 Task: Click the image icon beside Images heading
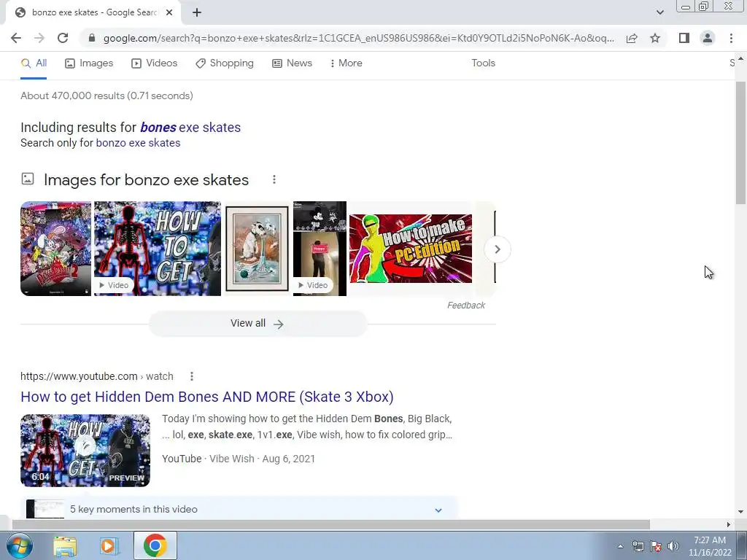(28, 179)
